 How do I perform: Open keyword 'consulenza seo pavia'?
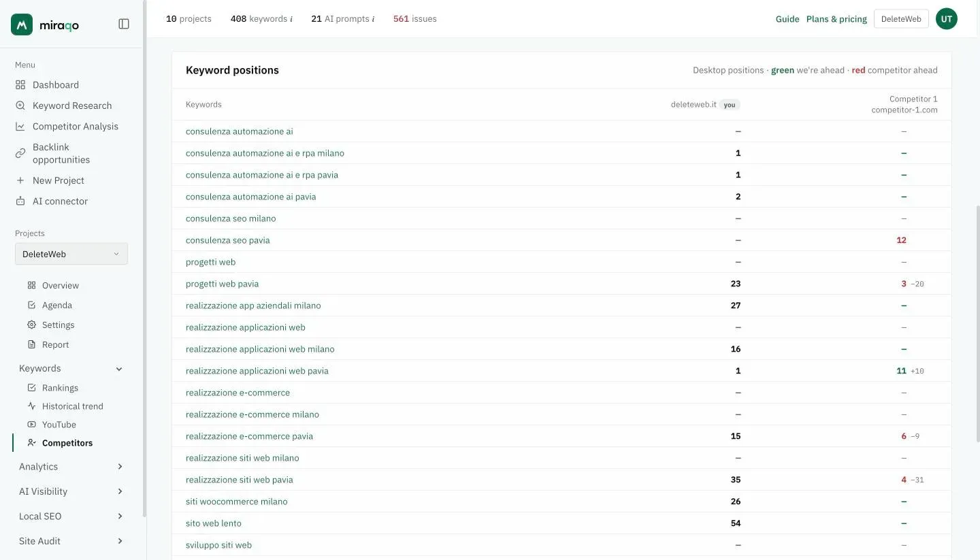228,240
